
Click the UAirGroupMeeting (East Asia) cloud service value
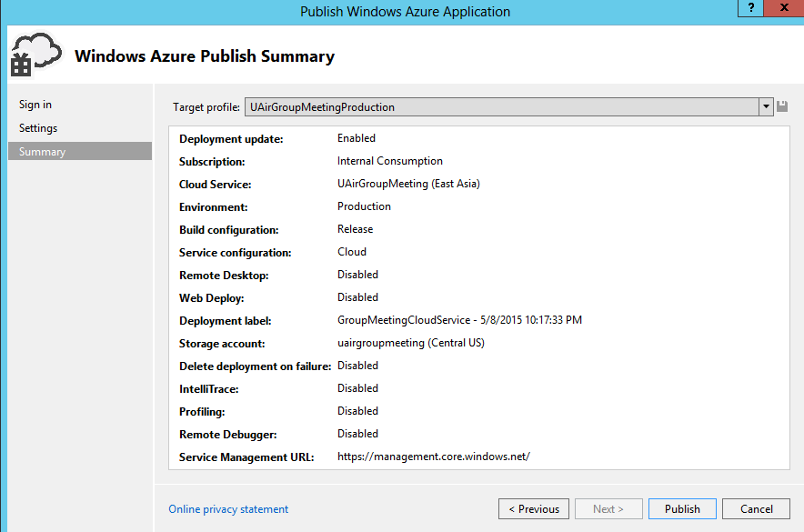point(408,184)
